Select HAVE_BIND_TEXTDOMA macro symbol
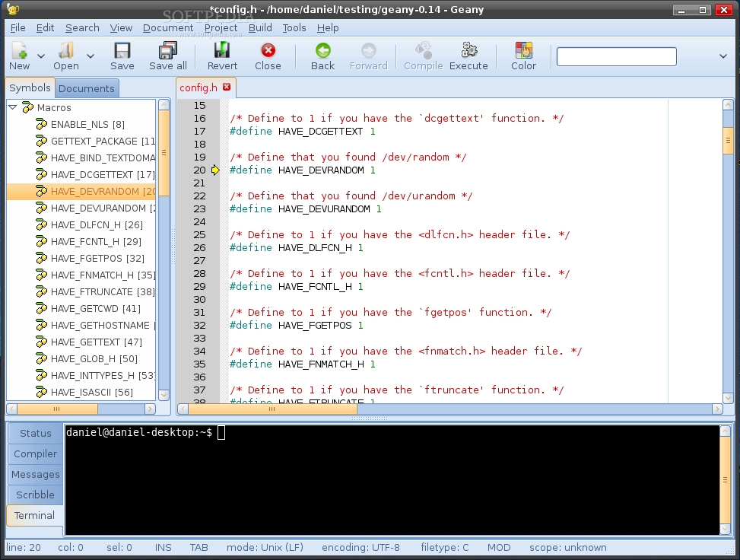Image resolution: width=740 pixels, height=560 pixels. tap(103, 157)
